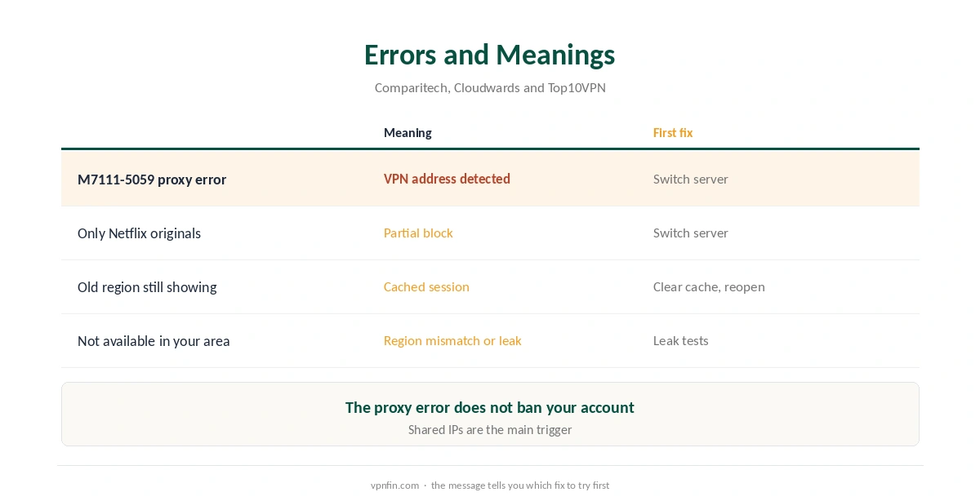Click the 'Partial block' cell

(x=418, y=233)
